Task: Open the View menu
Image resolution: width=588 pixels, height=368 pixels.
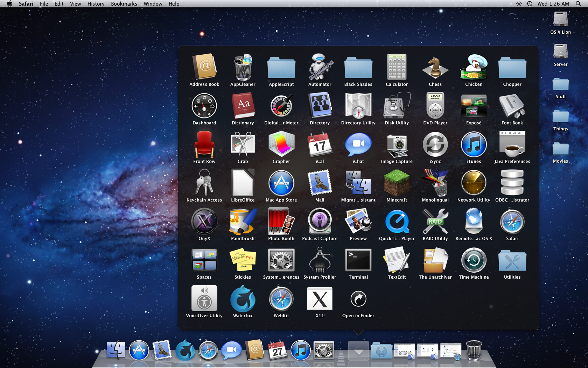Action: pyautogui.click(x=75, y=4)
